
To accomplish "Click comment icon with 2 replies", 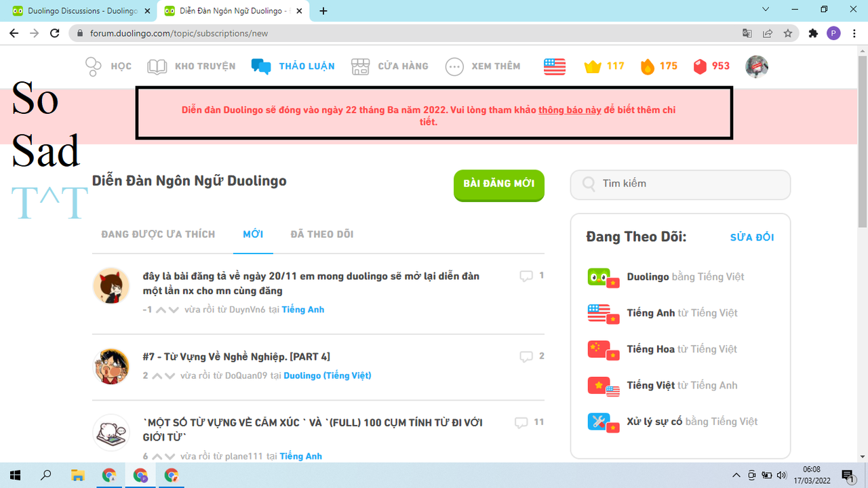I will click(526, 357).
